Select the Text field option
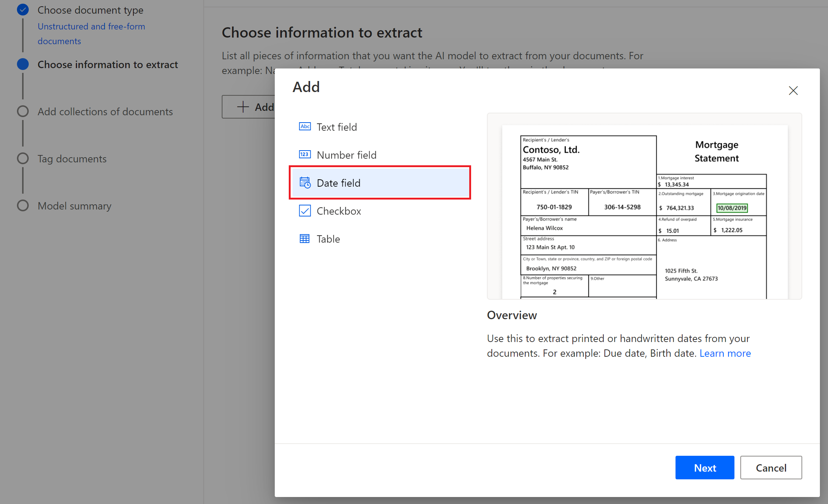The height and width of the screenshot is (504, 828). pos(337,127)
